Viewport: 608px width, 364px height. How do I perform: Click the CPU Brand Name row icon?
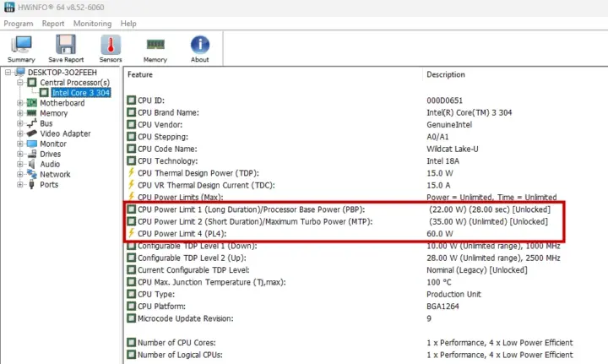[132, 112]
